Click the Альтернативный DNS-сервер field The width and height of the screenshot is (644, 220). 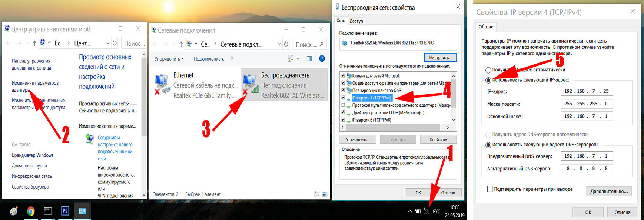(587, 168)
